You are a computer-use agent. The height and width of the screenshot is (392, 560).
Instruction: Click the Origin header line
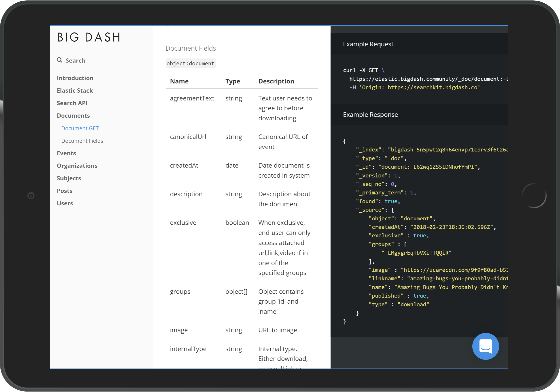pos(415,88)
